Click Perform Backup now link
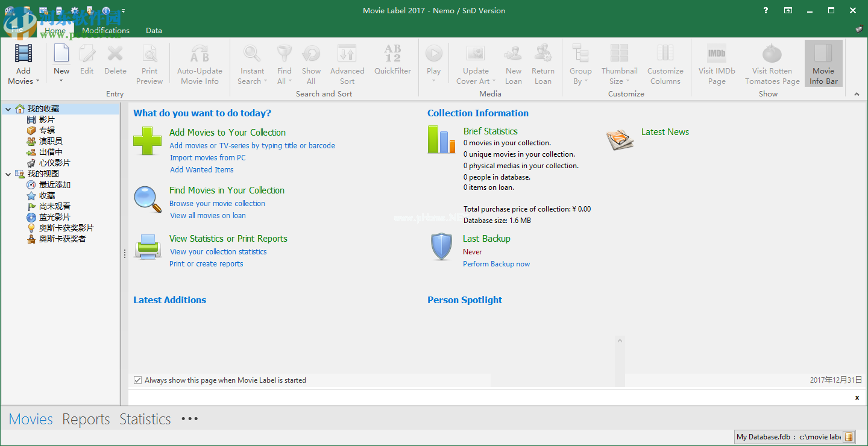This screenshot has height=446, width=868. point(496,264)
